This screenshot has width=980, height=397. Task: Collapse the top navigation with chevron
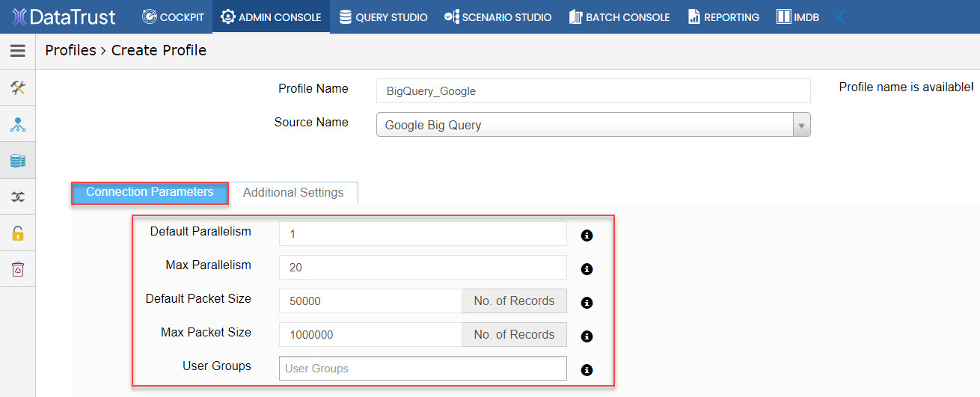coord(841,16)
